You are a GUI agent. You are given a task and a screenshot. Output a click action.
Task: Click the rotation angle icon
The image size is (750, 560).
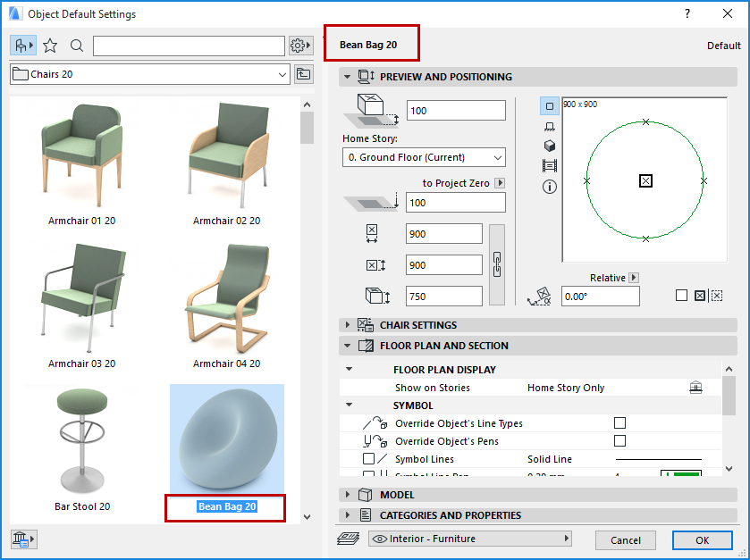point(539,297)
